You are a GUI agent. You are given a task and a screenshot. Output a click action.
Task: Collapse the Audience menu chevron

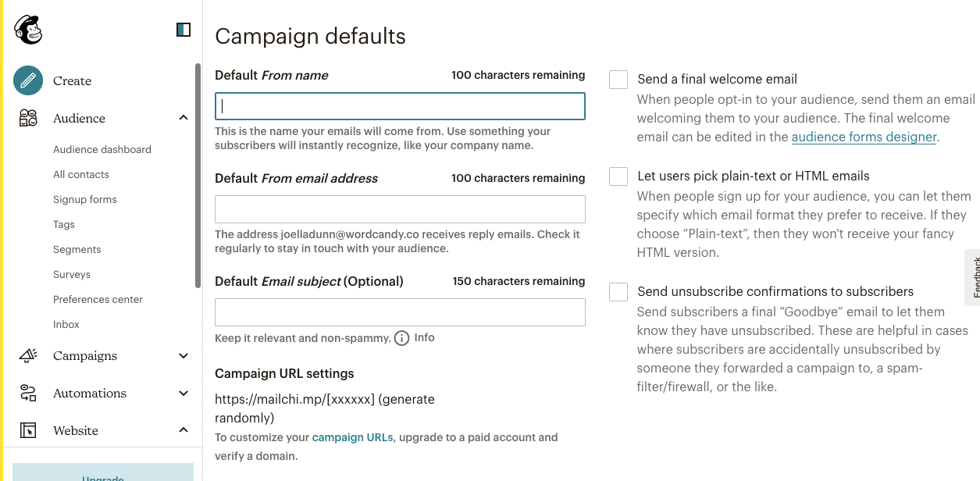tap(183, 117)
